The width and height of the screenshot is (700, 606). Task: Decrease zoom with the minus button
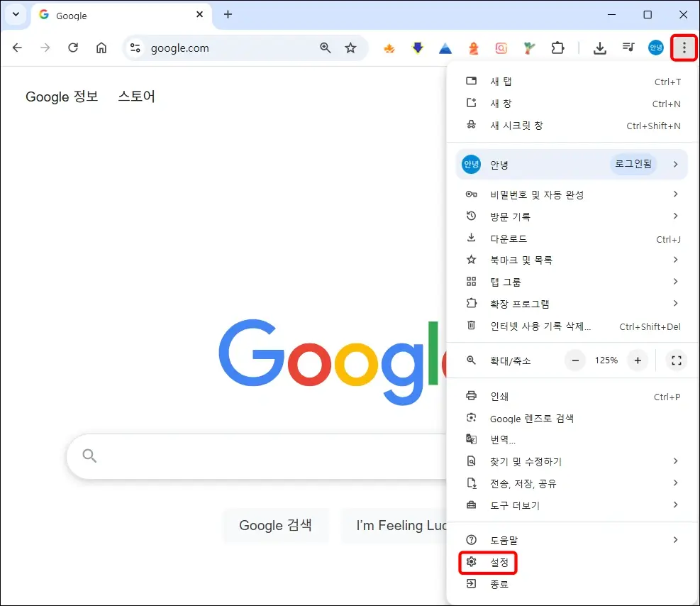point(575,360)
